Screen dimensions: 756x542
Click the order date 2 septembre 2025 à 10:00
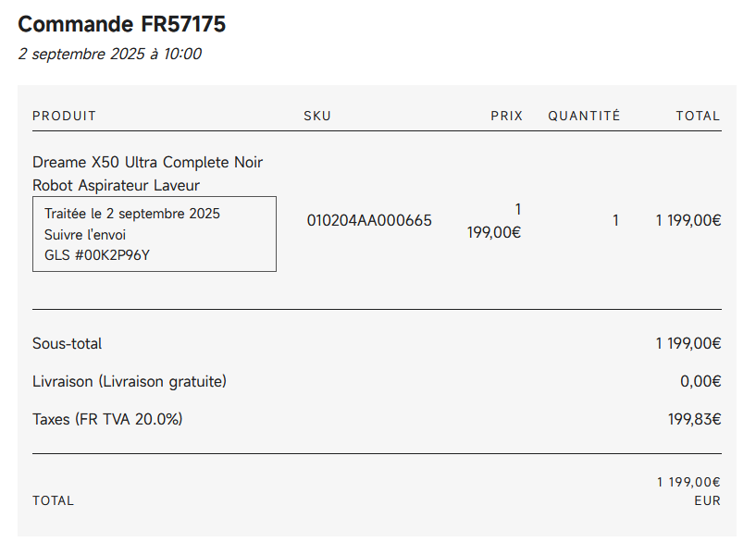(x=109, y=54)
